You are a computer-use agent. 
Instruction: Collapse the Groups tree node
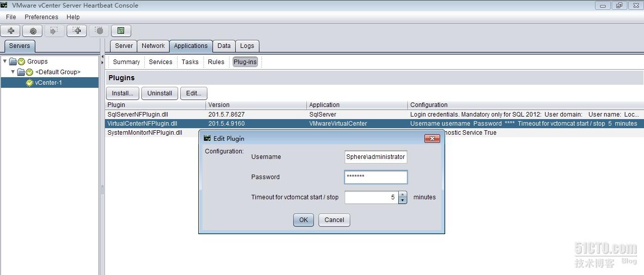coord(5,61)
